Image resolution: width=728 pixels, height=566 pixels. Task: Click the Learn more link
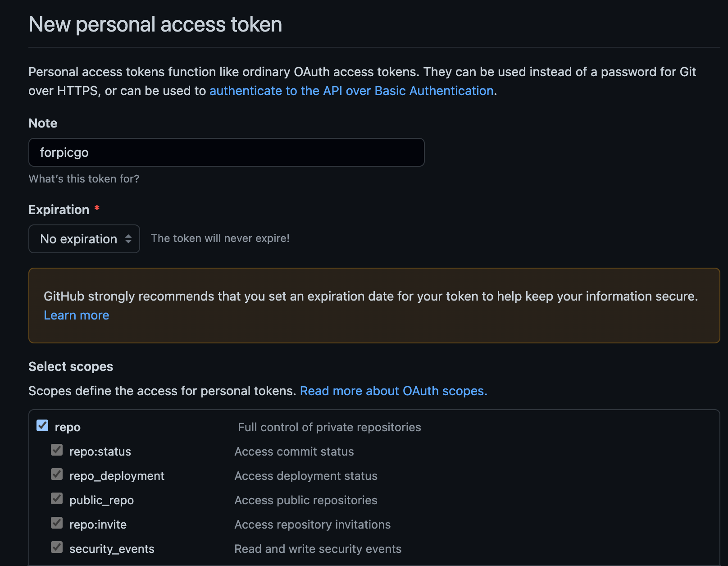coord(77,315)
